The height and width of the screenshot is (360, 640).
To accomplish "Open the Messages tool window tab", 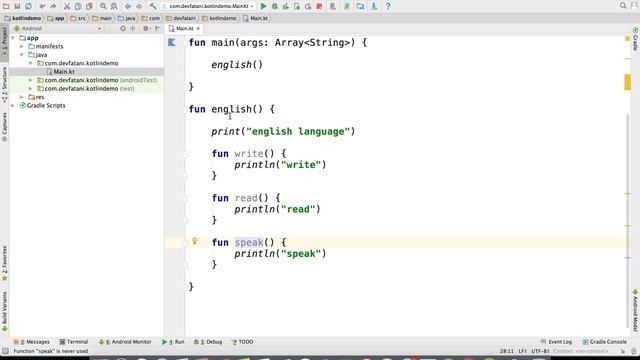I will point(31,342).
